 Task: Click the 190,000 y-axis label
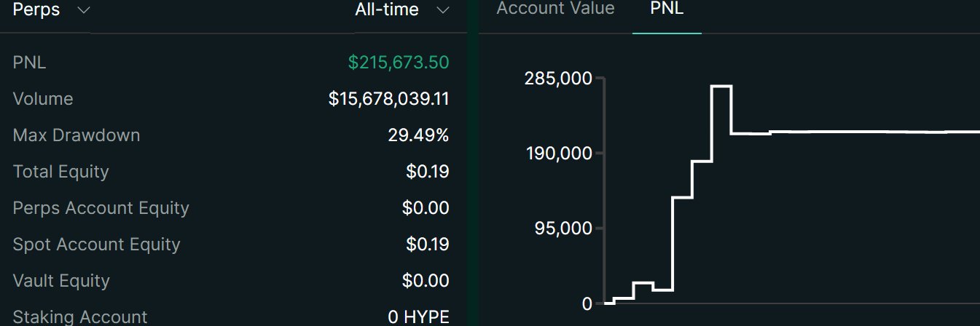point(557,154)
